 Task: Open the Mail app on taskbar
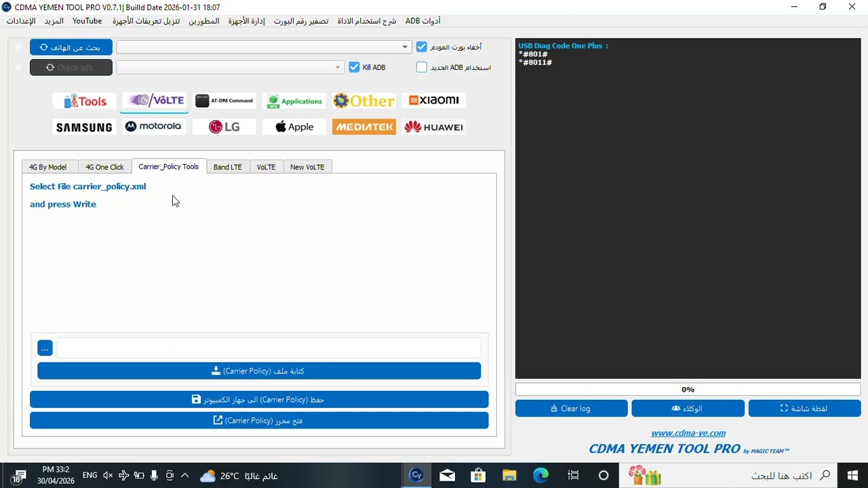point(447,475)
